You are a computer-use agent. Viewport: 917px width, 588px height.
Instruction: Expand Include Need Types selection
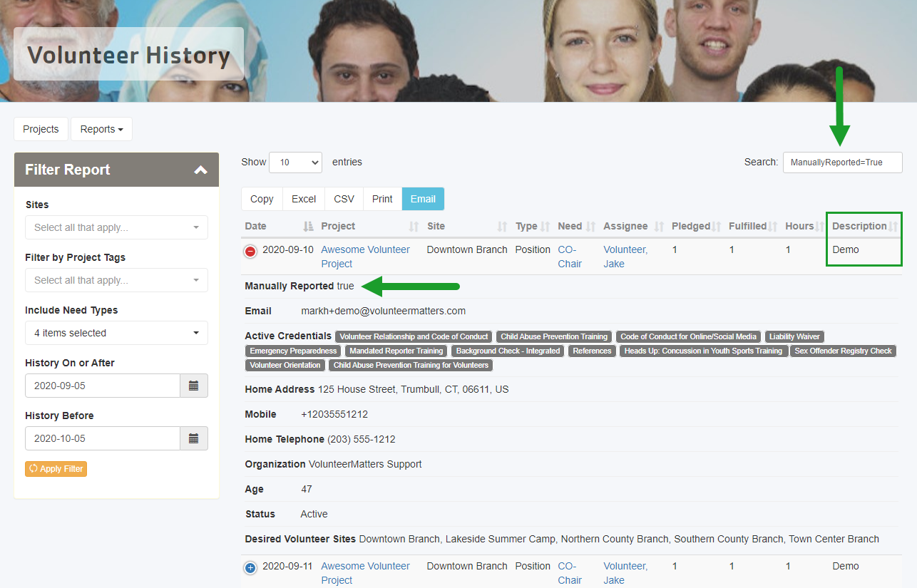pos(116,333)
